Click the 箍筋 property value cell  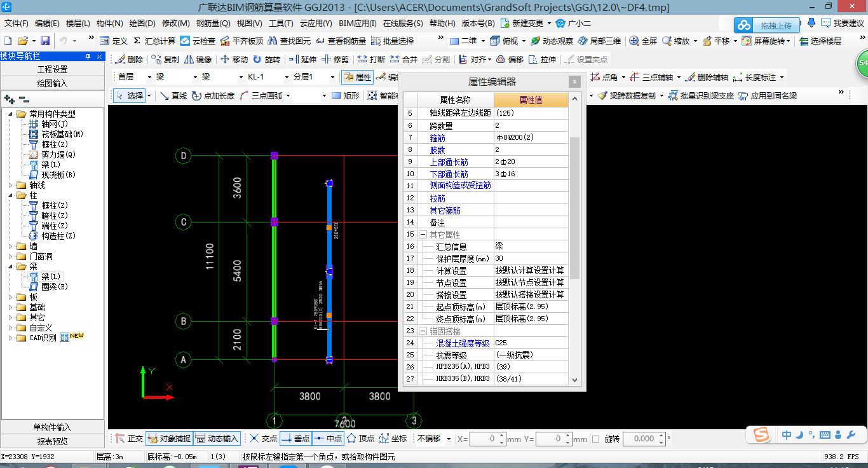coord(531,137)
